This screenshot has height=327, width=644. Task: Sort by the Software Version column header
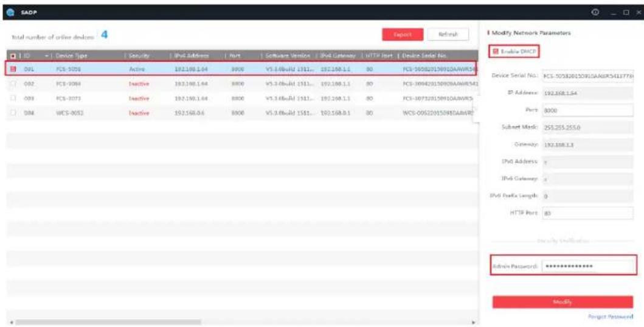(288, 55)
